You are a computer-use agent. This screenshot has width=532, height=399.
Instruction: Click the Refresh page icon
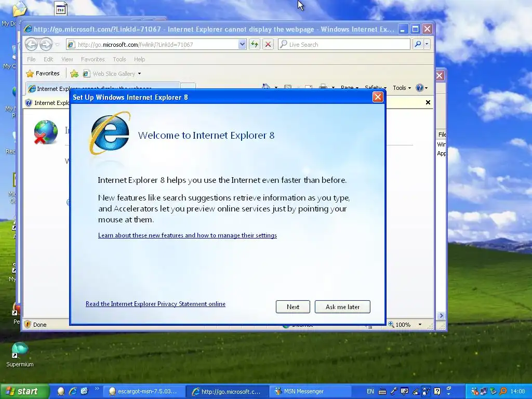(255, 45)
